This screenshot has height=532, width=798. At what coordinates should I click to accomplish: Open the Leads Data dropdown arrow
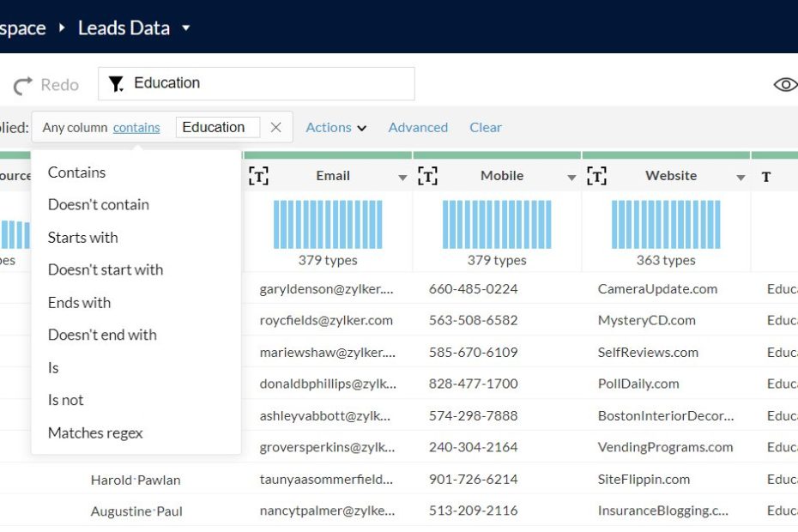[186, 28]
